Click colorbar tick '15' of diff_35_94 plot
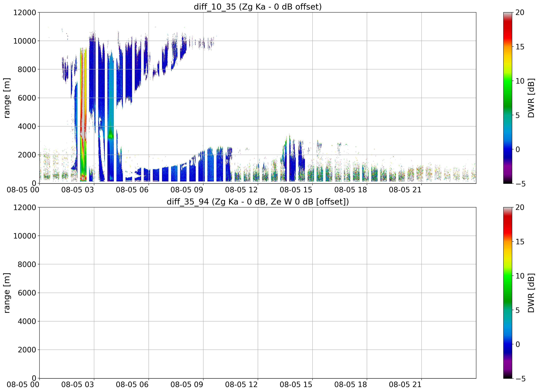Screen dimensions: 539x392 coord(520,242)
